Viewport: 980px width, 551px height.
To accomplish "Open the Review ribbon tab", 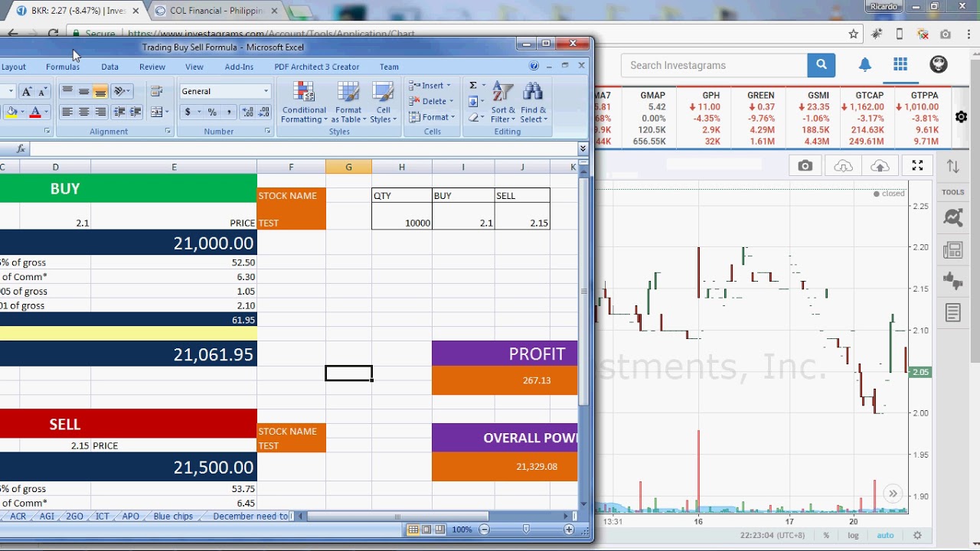I will coord(152,67).
